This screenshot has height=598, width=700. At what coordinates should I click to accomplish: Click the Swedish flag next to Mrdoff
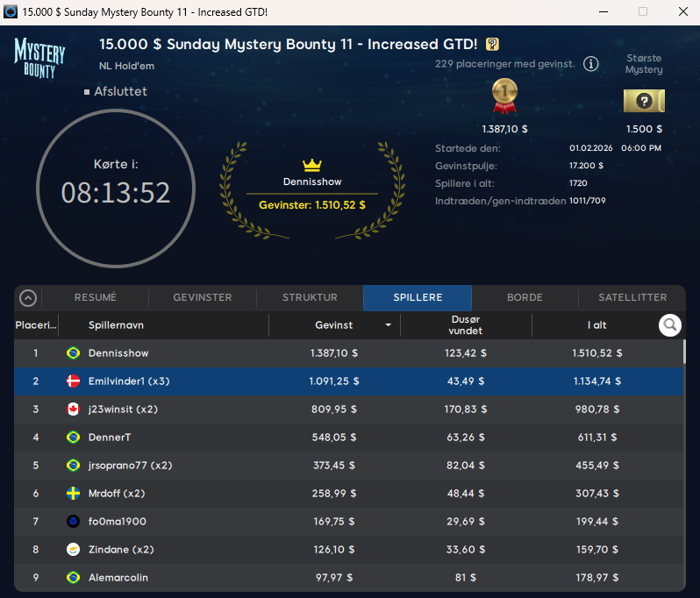click(74, 494)
